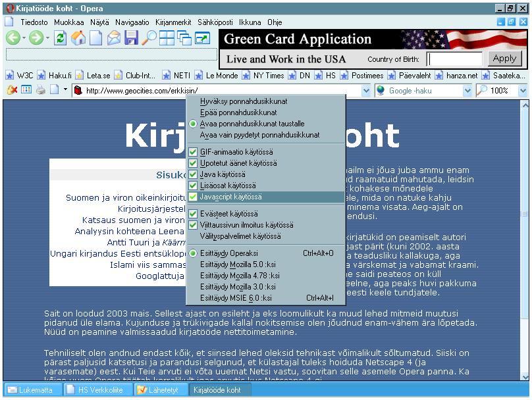Viewport: 532px width, 400px height.
Task: Toggle Evästeet käytössä checkbox
Action: 193,214
